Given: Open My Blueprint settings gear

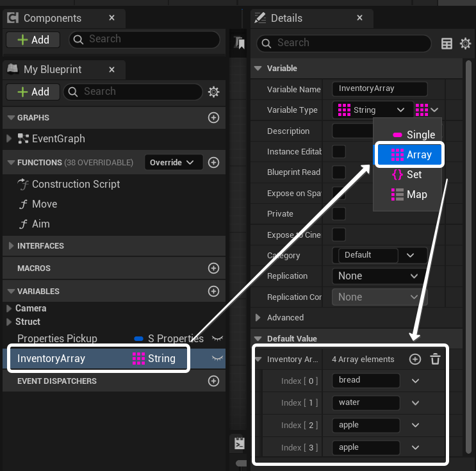Looking at the screenshot, I should (214, 92).
